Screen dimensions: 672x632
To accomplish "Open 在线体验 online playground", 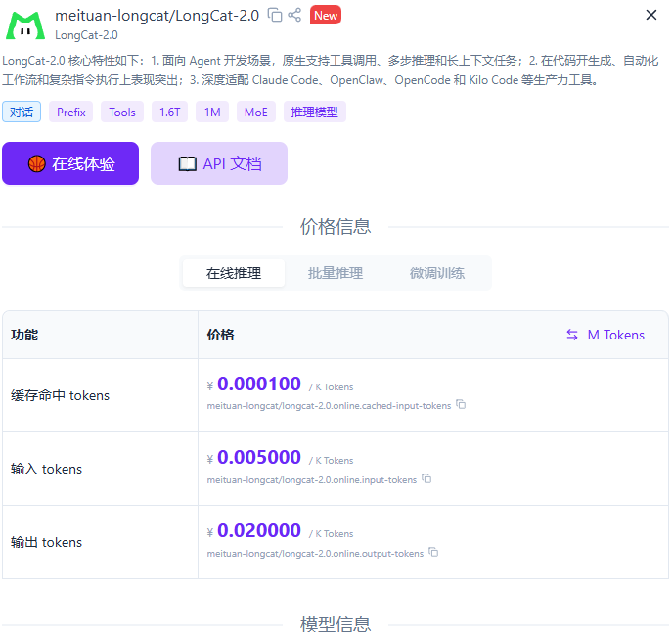I will tap(70, 163).
